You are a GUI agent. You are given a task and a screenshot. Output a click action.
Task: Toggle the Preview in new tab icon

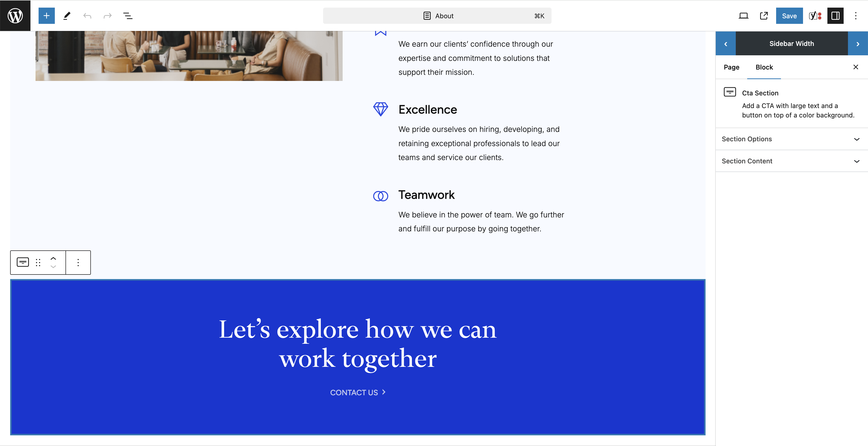point(764,15)
